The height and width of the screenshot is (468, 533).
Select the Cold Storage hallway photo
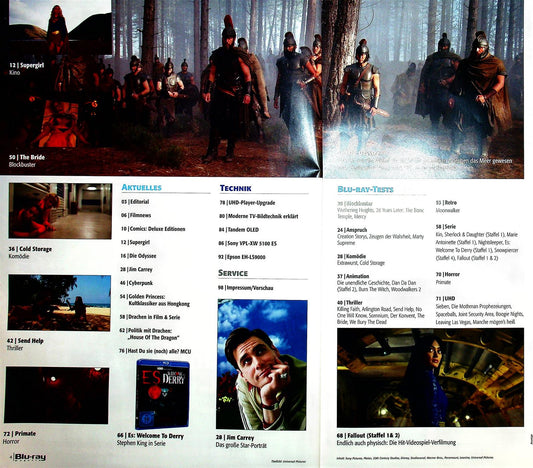tap(60, 211)
